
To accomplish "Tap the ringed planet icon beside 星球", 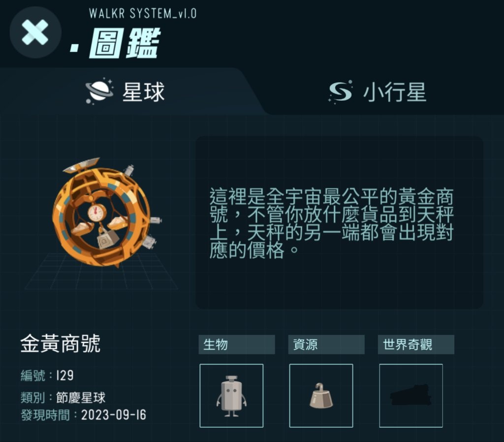I will pos(99,91).
